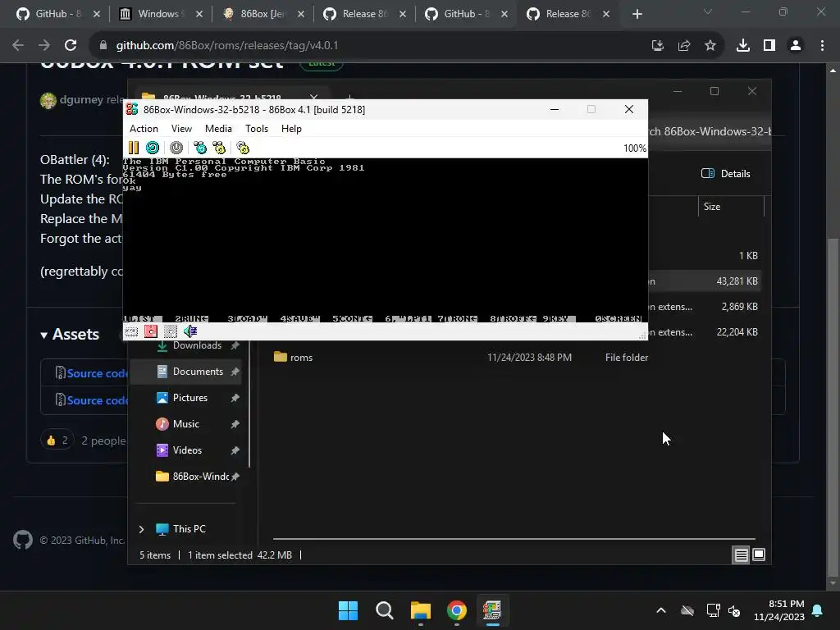Pause emulation in the 86Box toolbar
Screen dimensions: 840x630
tap(134, 148)
